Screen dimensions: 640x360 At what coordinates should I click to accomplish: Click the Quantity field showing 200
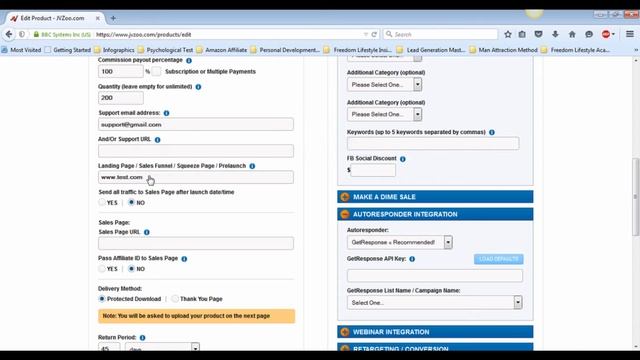click(x=121, y=98)
